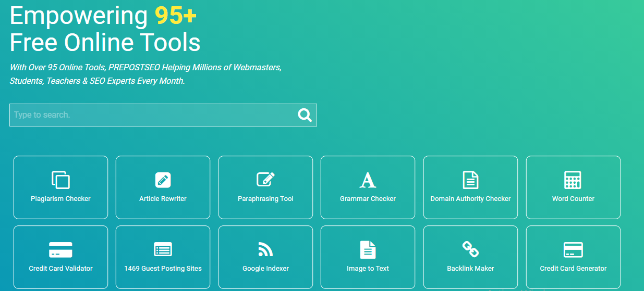This screenshot has width=644, height=291.
Task: Select the Credit Card Validator card icon
Action: [x=60, y=249]
